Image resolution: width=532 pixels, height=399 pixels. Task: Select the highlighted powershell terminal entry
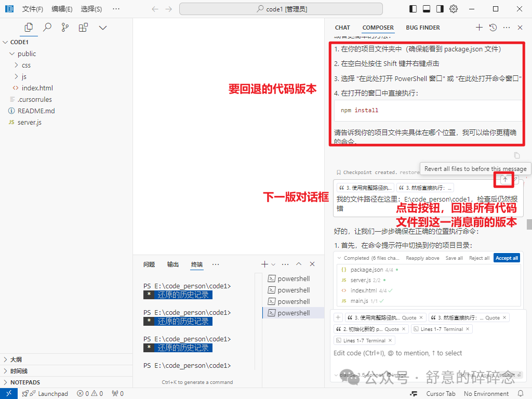294,313
